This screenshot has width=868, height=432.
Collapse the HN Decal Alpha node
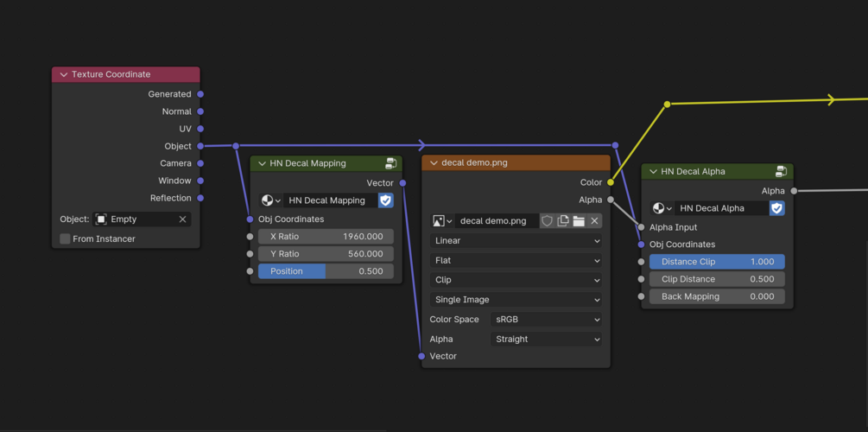click(x=653, y=171)
